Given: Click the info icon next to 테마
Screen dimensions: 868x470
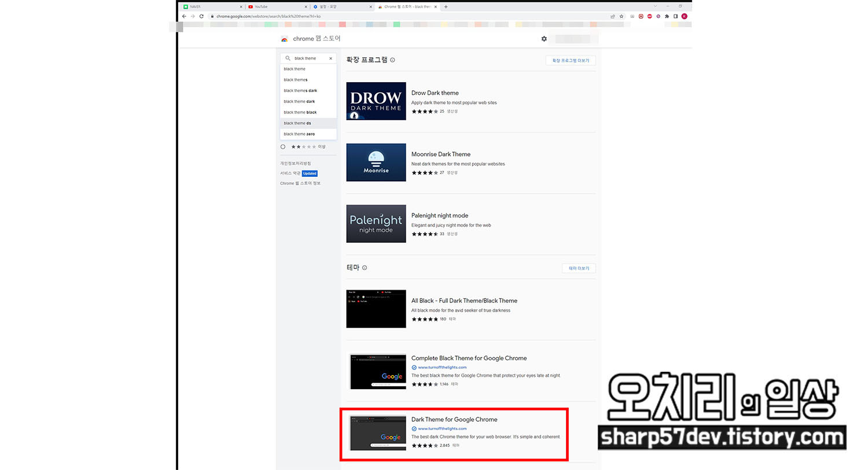Looking at the screenshot, I should click(x=365, y=268).
